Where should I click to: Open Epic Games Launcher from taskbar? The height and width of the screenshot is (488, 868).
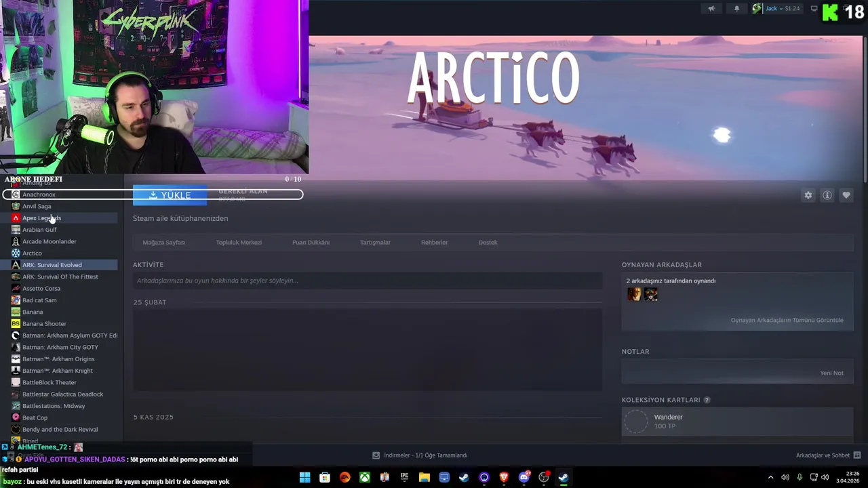[404, 477]
